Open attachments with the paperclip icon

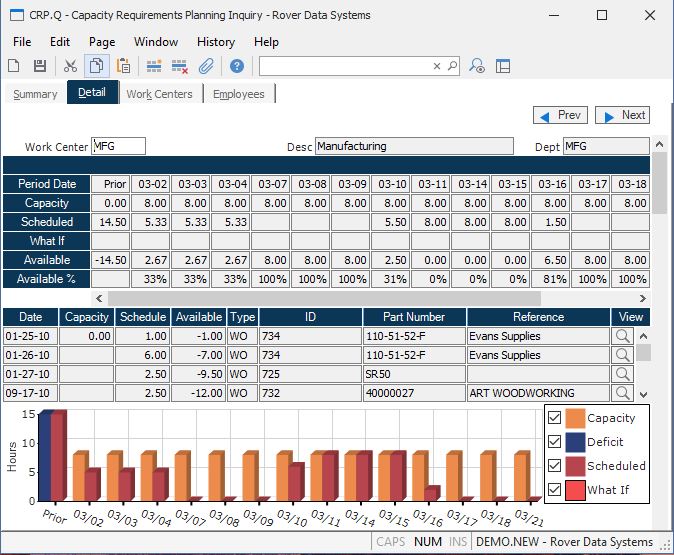(206, 66)
